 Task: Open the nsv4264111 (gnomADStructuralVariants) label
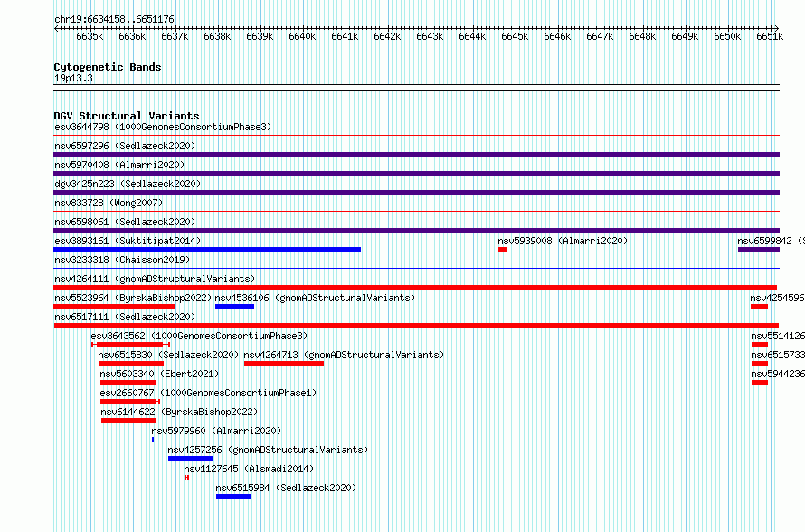(155, 279)
